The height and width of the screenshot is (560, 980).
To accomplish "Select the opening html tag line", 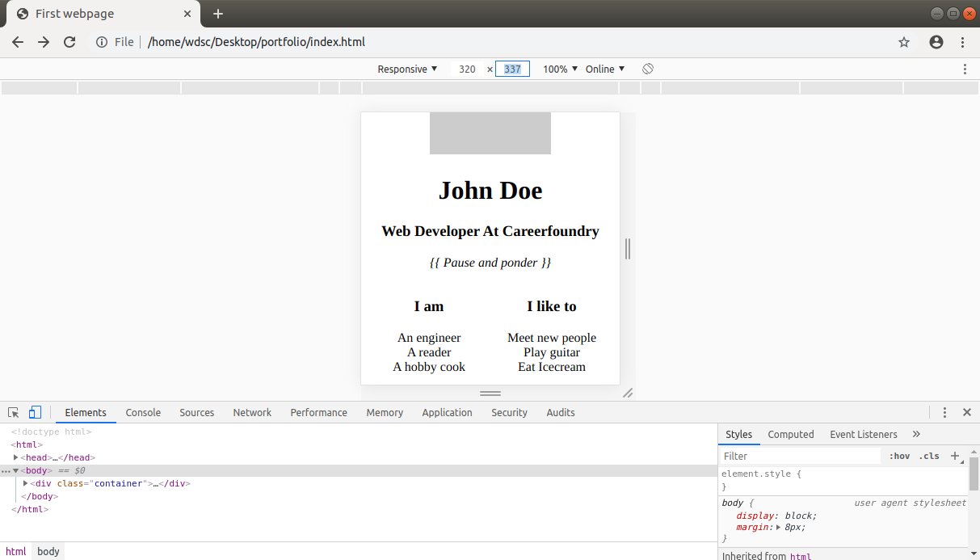I will 27,444.
